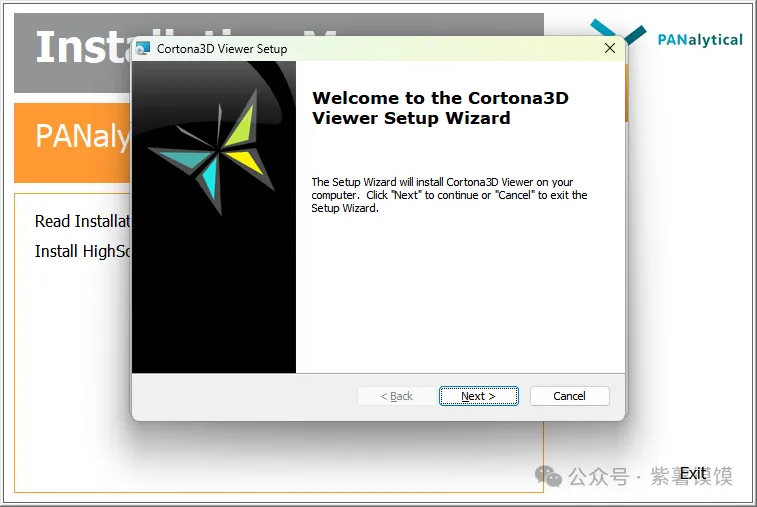The height and width of the screenshot is (507, 757).
Task: Close the Cortona3D Viewer Setup dialog
Action: pos(609,48)
